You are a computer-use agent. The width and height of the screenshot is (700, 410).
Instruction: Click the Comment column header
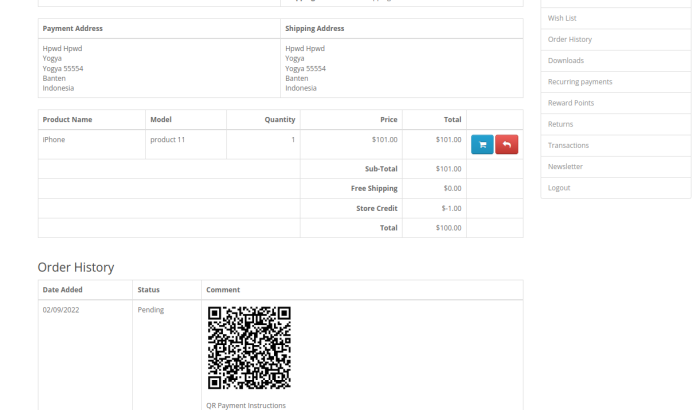coord(223,290)
